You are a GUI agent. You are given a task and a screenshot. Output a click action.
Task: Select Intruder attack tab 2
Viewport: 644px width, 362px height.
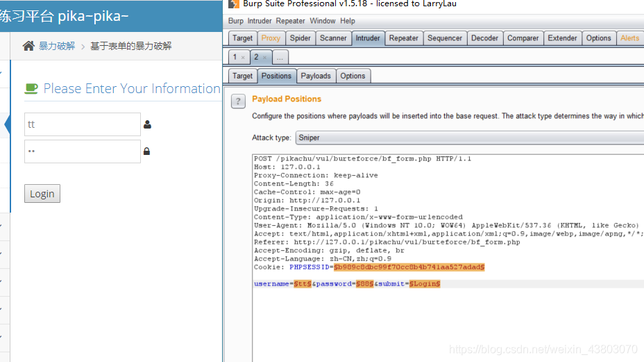tap(256, 57)
